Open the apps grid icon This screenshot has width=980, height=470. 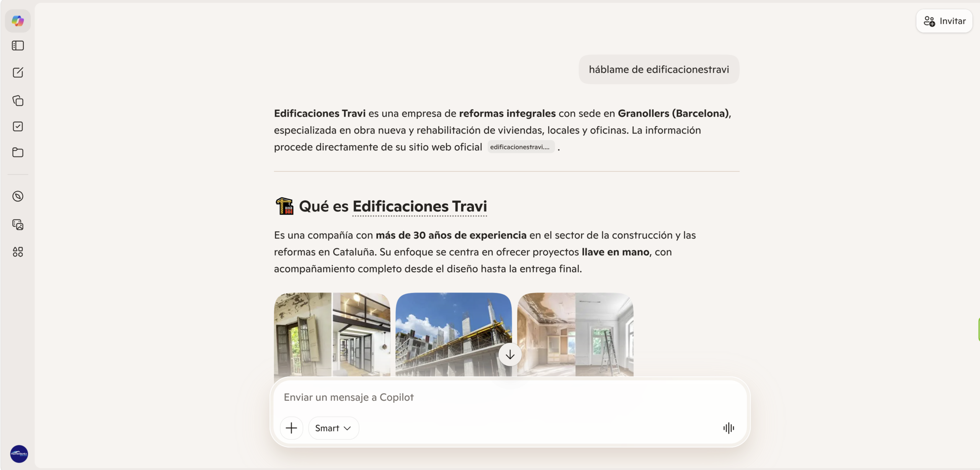(18, 252)
